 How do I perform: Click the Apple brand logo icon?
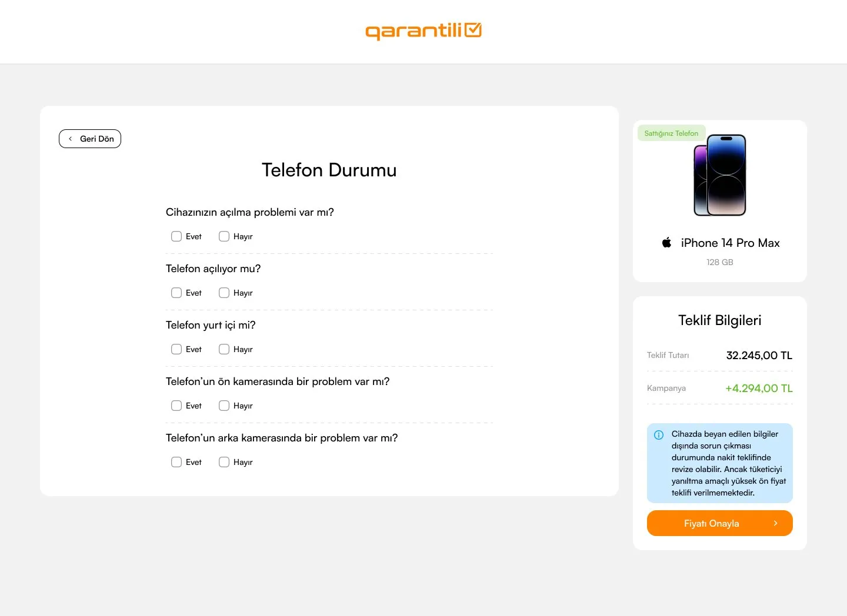[666, 242]
